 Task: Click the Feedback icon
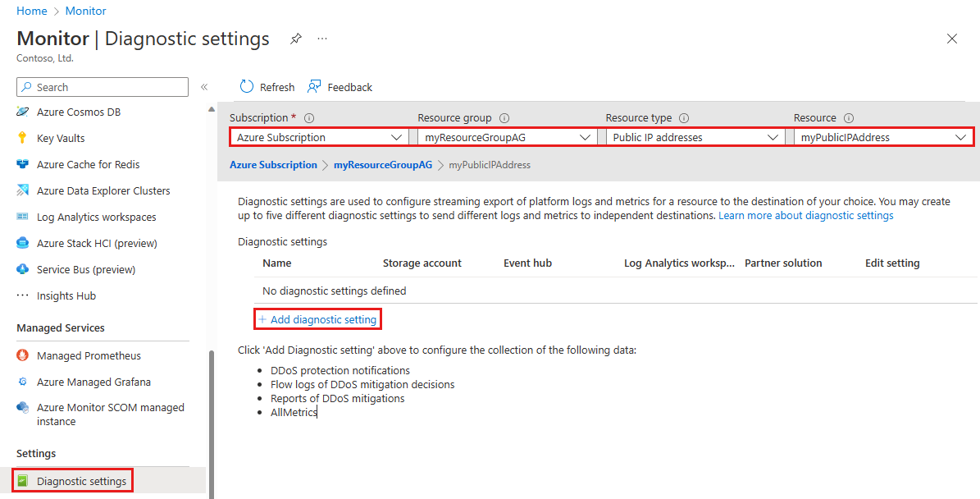pyautogui.click(x=340, y=86)
